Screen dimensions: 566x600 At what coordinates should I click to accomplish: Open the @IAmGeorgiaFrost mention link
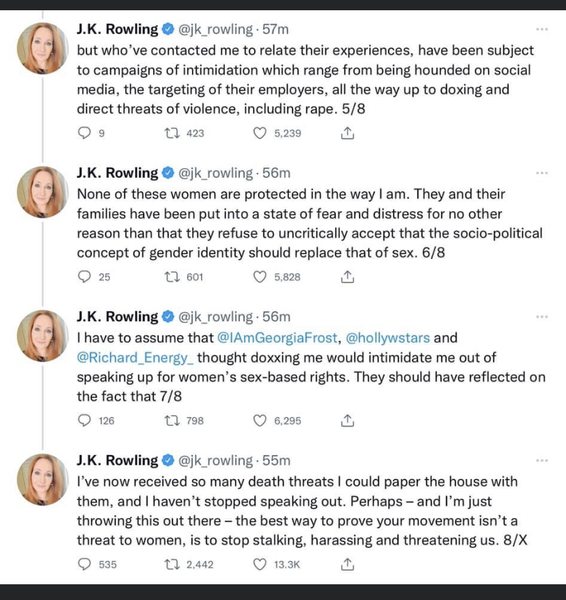[277, 338]
